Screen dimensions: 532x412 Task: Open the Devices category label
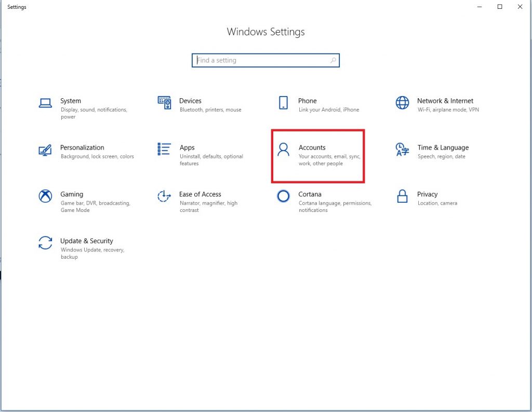tap(190, 101)
